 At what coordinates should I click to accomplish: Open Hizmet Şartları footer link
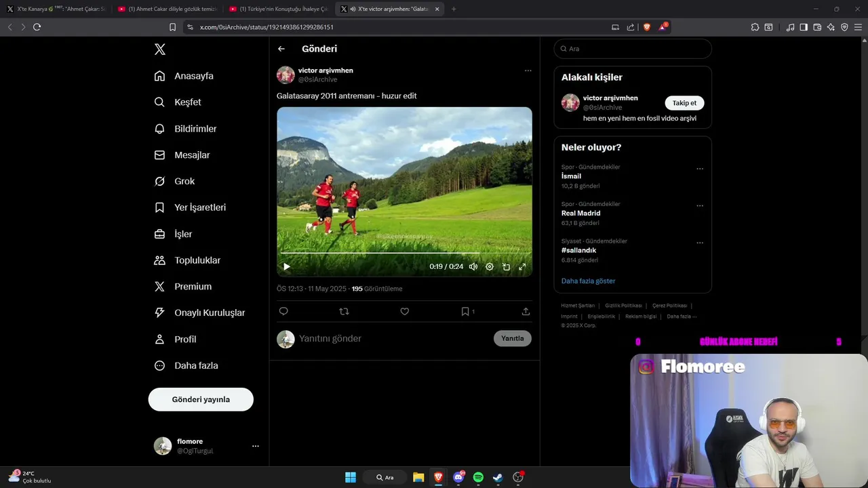click(578, 306)
